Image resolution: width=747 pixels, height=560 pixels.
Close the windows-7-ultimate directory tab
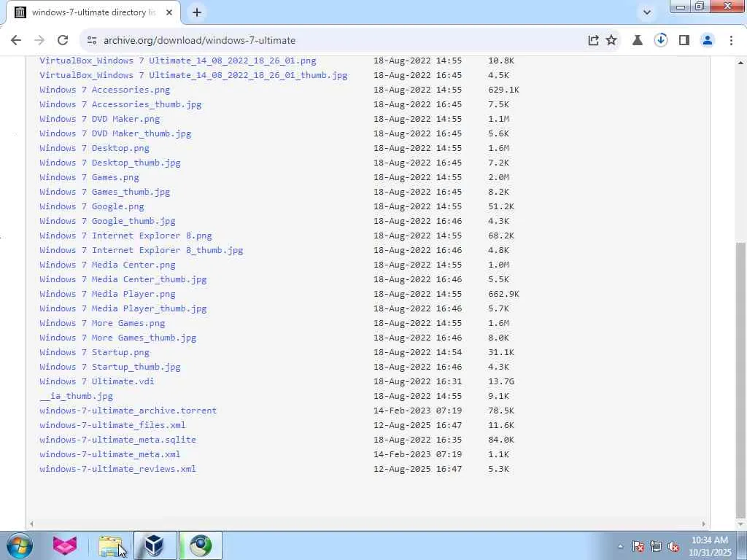click(x=169, y=13)
